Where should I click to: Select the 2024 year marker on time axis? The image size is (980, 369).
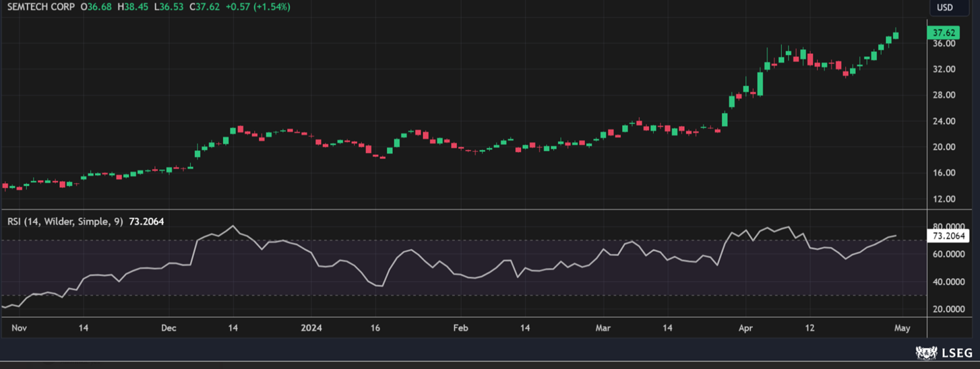click(311, 328)
